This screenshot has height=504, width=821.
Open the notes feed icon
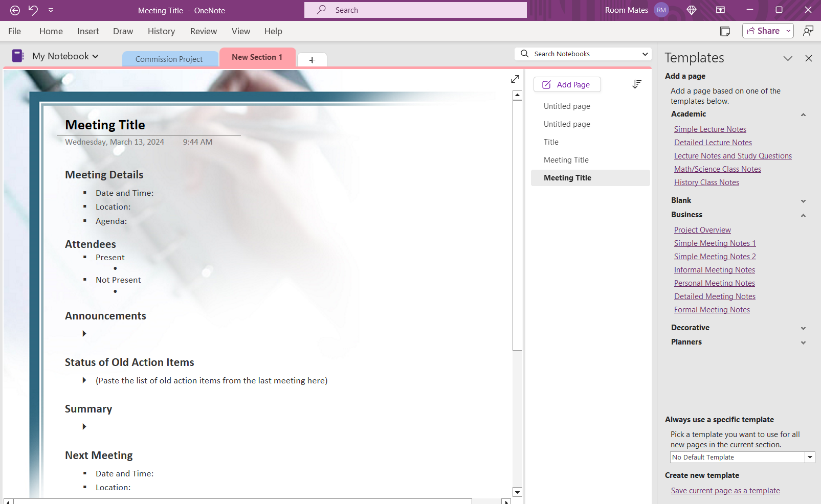[x=725, y=31]
